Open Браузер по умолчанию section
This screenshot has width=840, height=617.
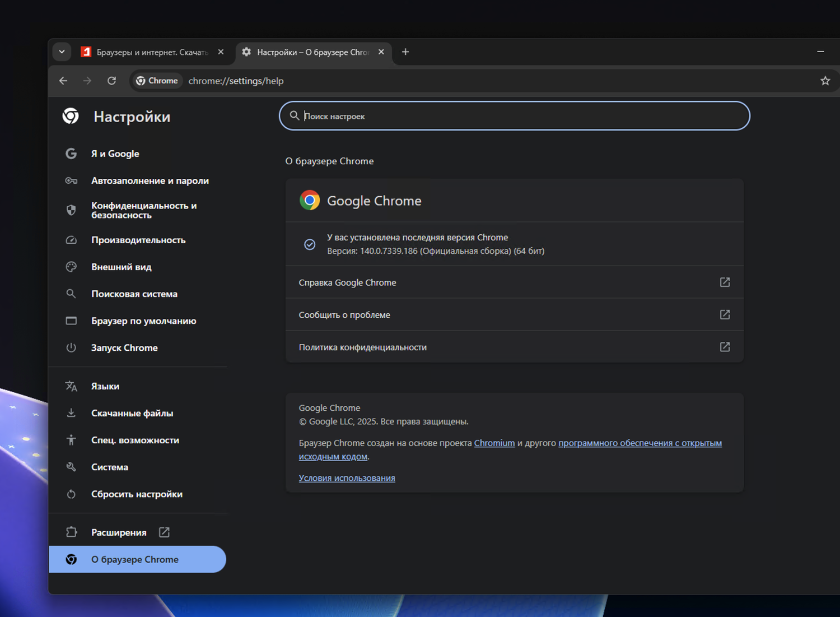137,321
